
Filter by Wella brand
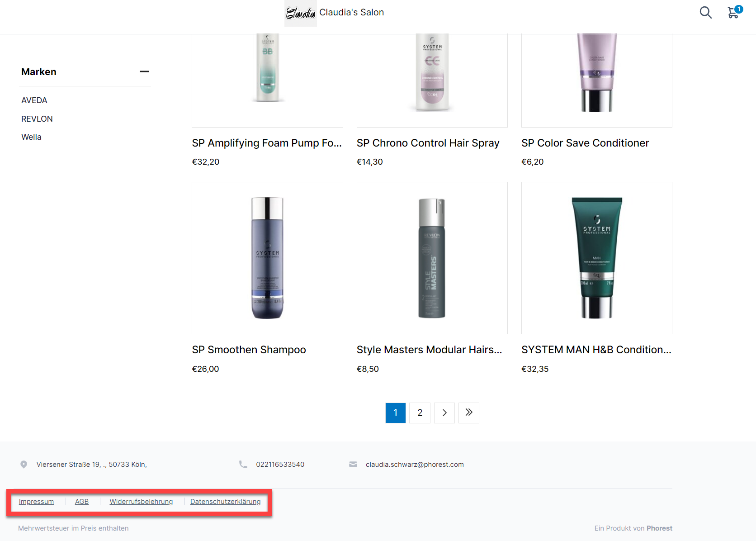(31, 137)
